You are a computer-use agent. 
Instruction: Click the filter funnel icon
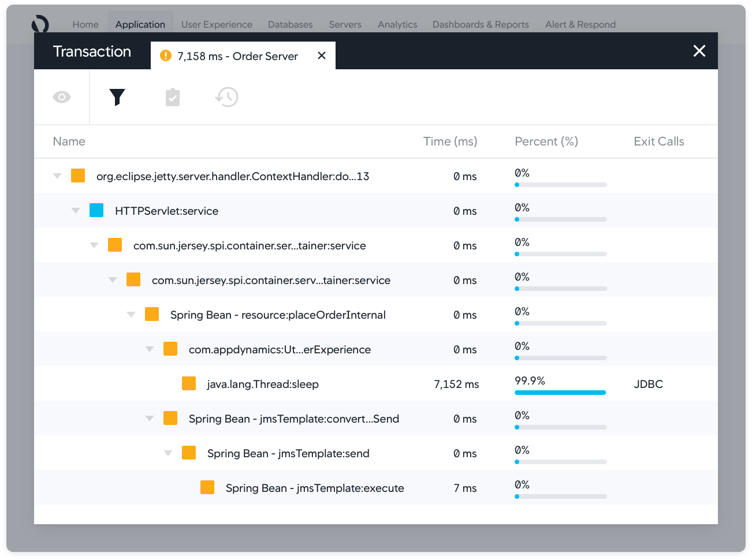pos(117,97)
